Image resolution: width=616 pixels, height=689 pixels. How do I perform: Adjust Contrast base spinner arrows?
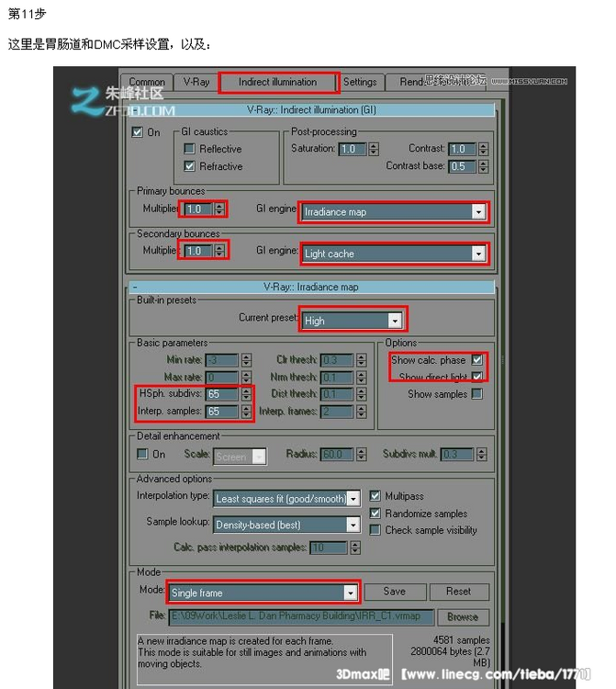click(x=484, y=166)
